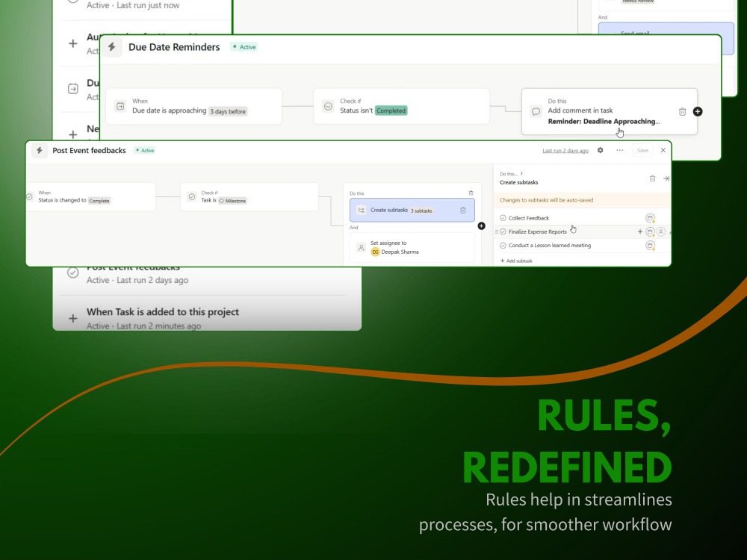Click Changes to subtasks will be auto-saved banner
Screen dimensions: 747x560
pos(582,200)
